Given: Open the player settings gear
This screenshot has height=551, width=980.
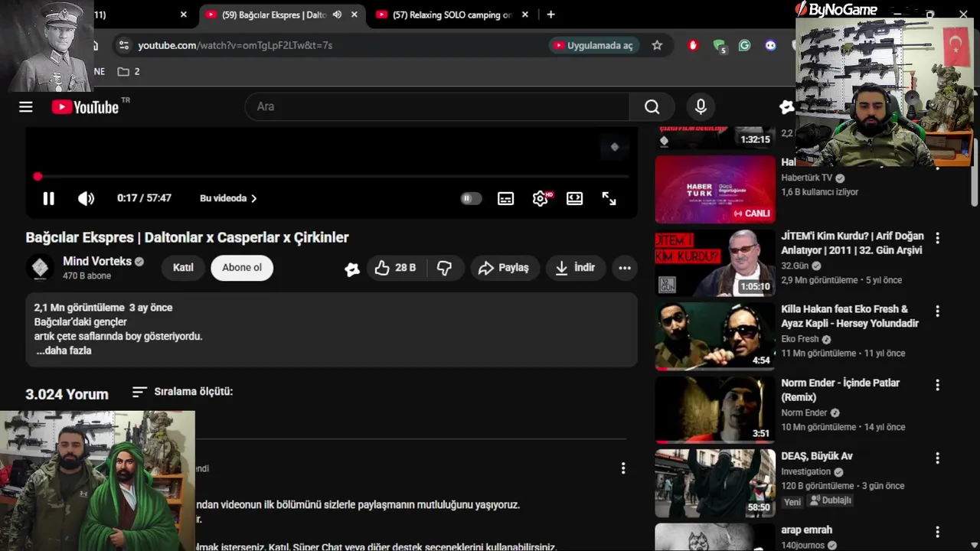Looking at the screenshot, I should [541, 198].
